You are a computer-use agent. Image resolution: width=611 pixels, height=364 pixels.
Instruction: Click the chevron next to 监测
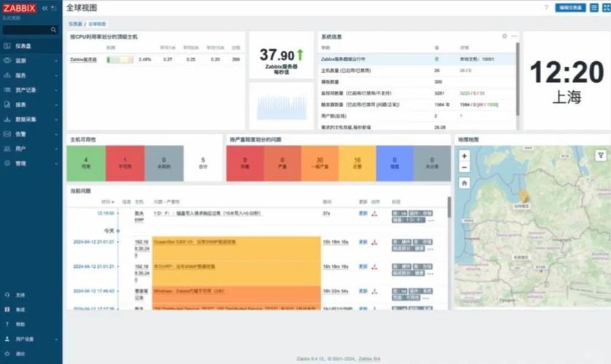(x=57, y=61)
